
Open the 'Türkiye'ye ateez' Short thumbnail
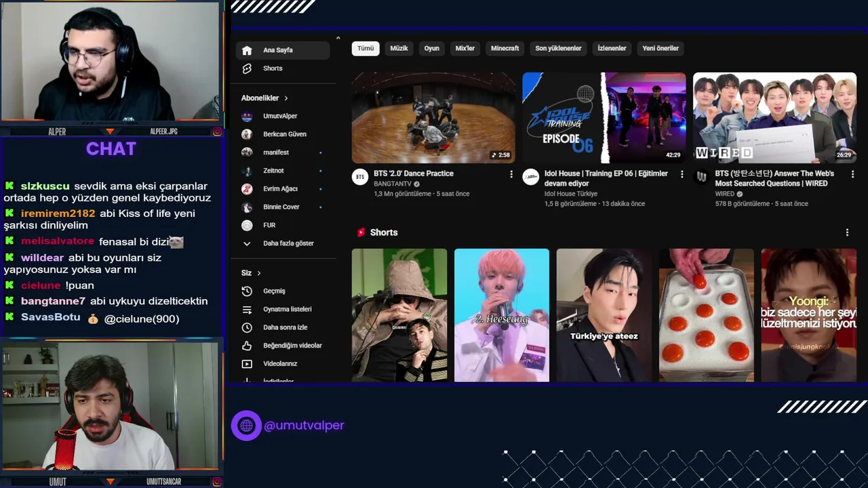tap(604, 315)
